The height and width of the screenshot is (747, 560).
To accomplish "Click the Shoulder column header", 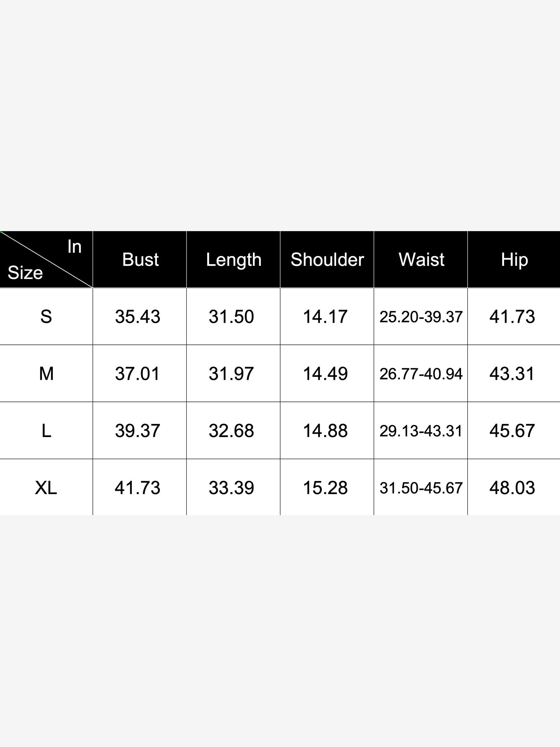I will 327,260.
